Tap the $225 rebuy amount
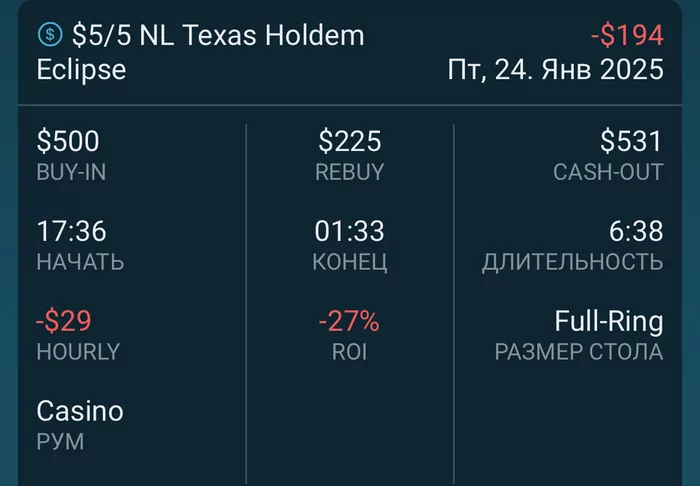The width and height of the screenshot is (700, 486). click(349, 142)
